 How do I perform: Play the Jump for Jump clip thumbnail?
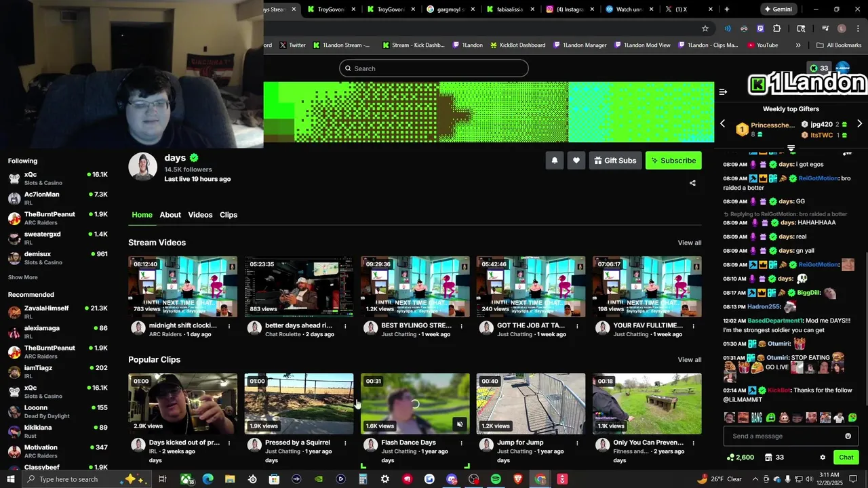tap(531, 404)
